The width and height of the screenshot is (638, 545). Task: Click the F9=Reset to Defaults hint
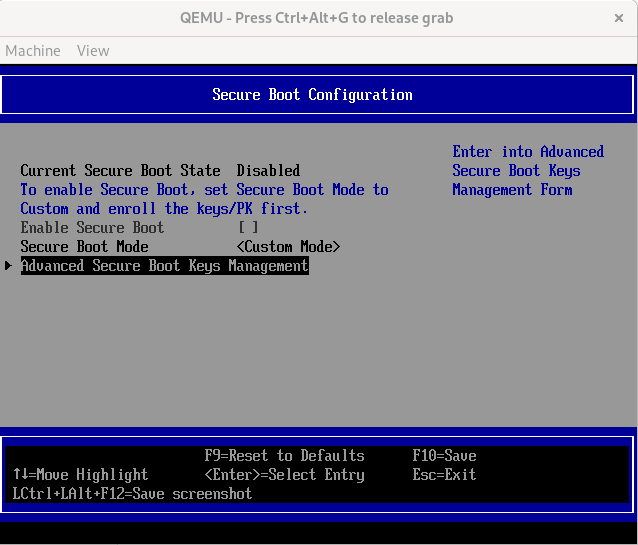tap(284, 455)
